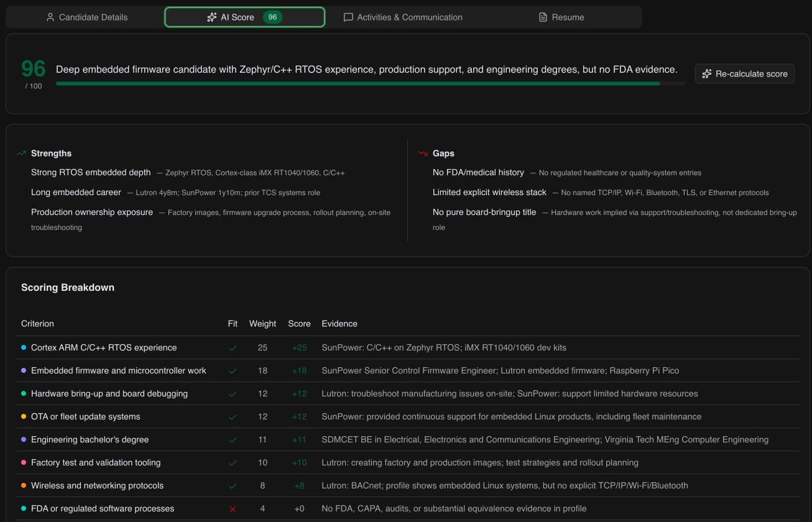
Task: Click the person icon in Candidate Details tab
Action: point(50,17)
